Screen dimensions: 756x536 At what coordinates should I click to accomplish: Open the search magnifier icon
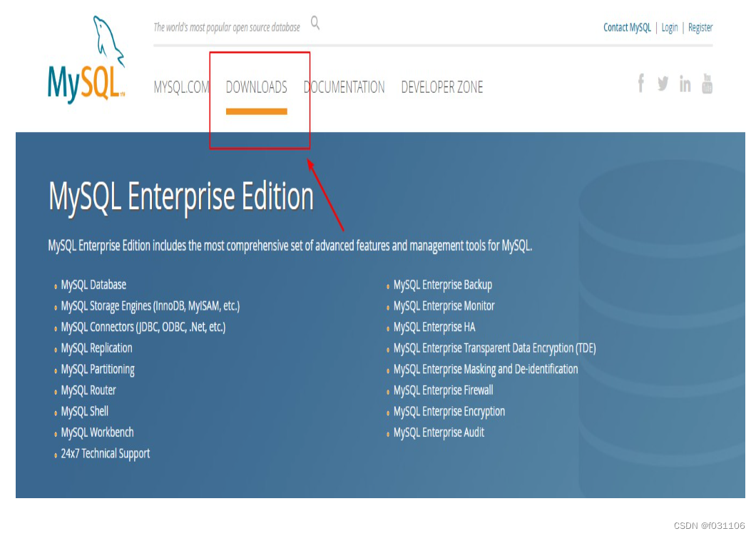pyautogui.click(x=315, y=23)
